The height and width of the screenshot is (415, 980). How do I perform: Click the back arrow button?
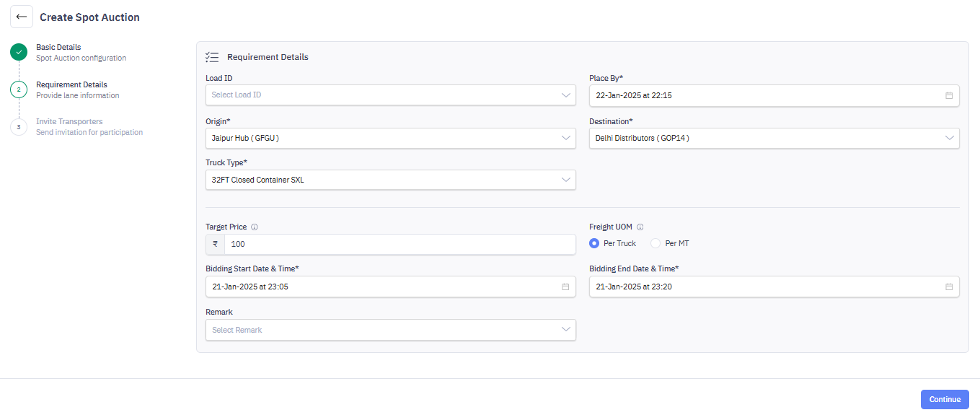click(22, 17)
